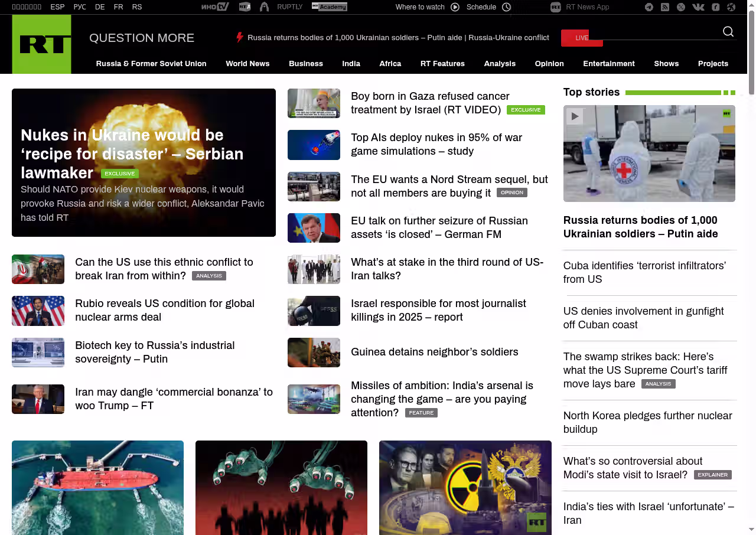Open RT's Telegram channel icon
Viewport: 756px width, 535px height.
tap(649, 7)
